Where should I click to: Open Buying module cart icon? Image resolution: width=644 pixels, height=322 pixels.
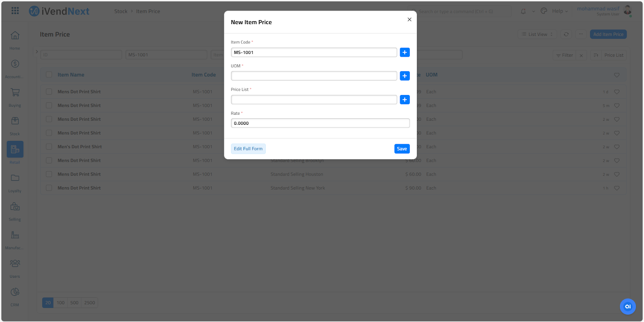[x=15, y=92]
